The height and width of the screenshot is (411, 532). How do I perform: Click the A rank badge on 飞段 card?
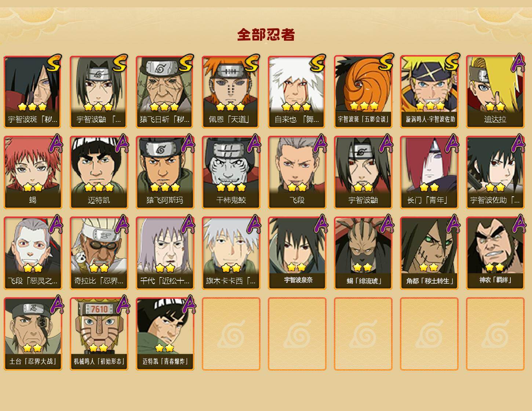tap(320, 143)
